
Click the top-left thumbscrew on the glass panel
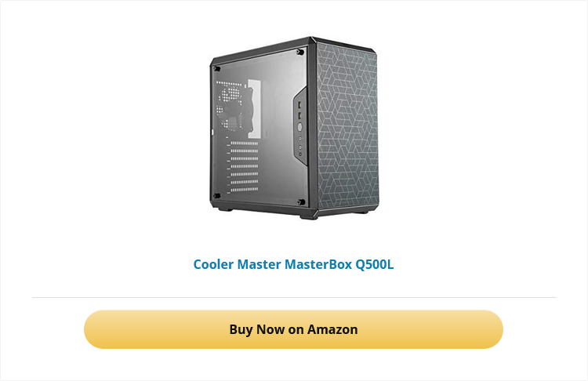point(216,69)
